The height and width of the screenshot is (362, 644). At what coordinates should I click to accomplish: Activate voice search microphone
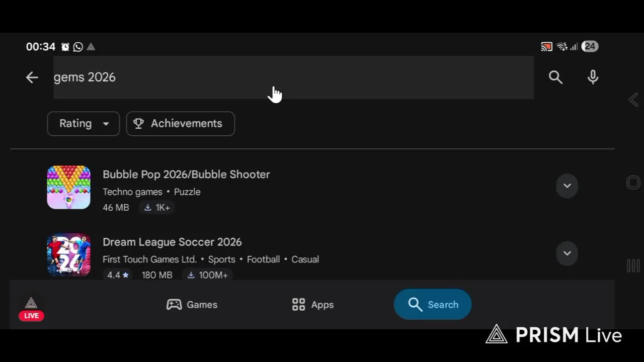(x=593, y=77)
